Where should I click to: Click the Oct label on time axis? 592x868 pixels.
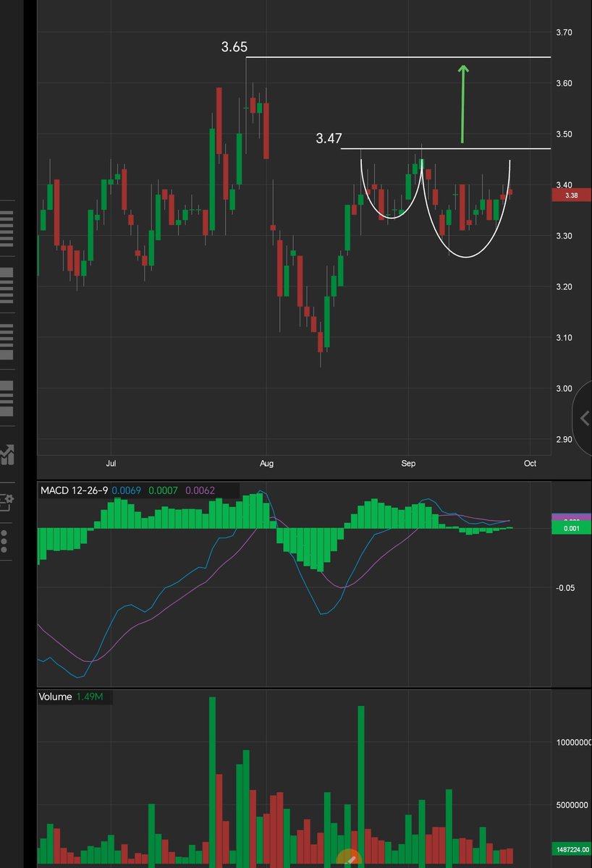(x=530, y=464)
